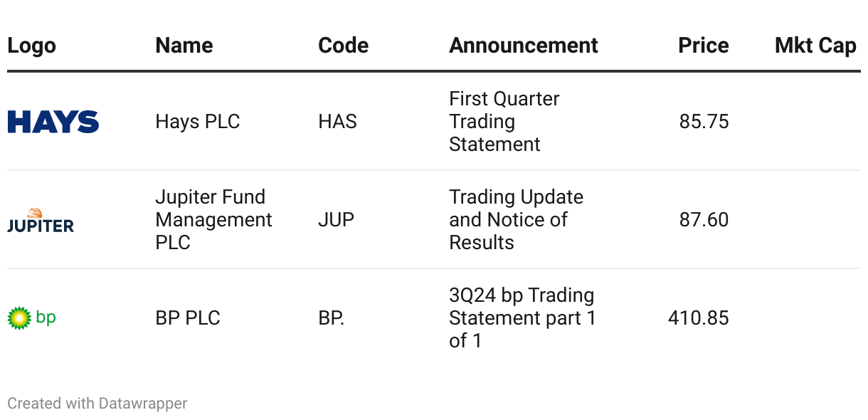This screenshot has height=420, width=868.
Task: Open First Quarter Trading Statement announcement
Action: click(504, 122)
